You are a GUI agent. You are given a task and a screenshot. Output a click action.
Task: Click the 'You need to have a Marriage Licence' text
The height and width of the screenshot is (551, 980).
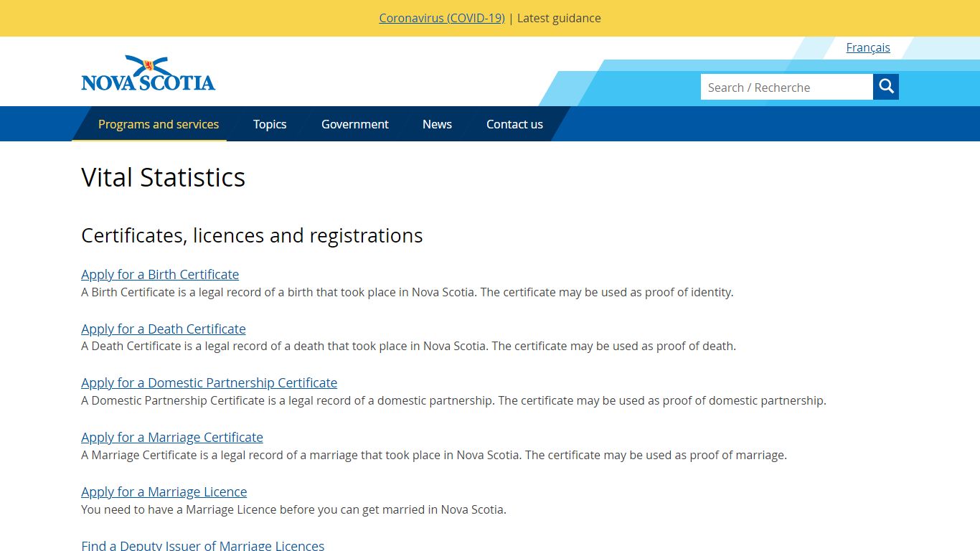tap(293, 509)
